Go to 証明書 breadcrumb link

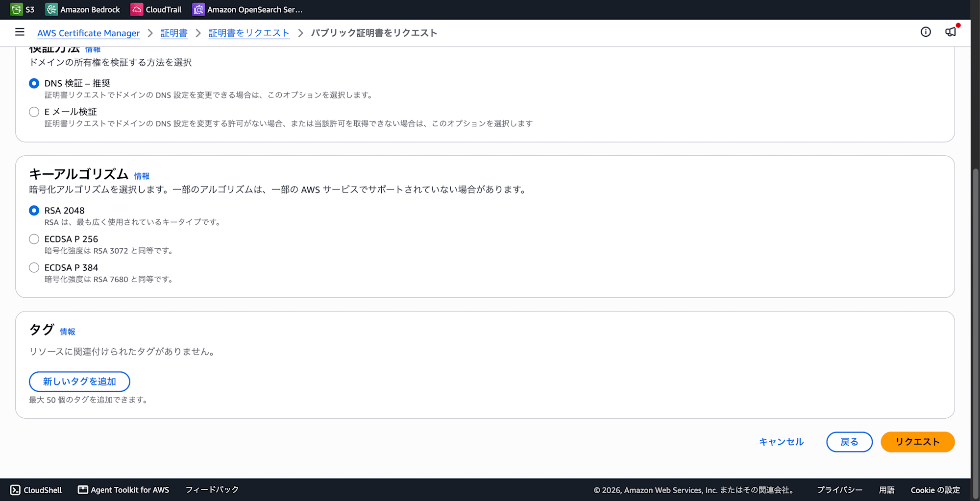174,33
